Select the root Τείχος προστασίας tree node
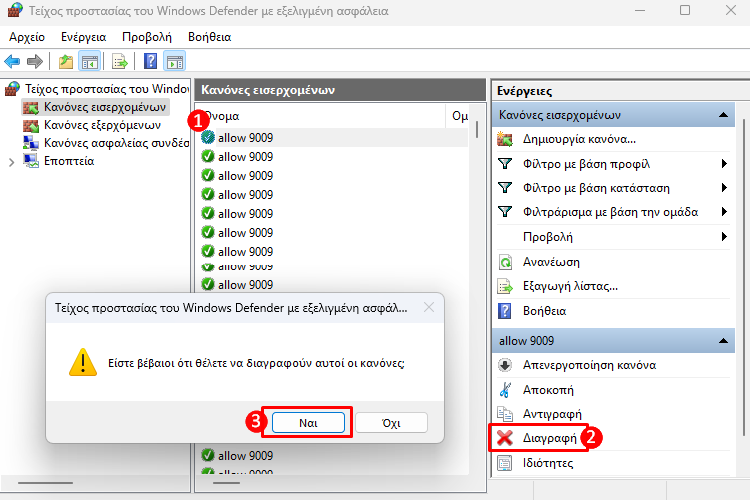Screen dimensions: 750x500 107,89
